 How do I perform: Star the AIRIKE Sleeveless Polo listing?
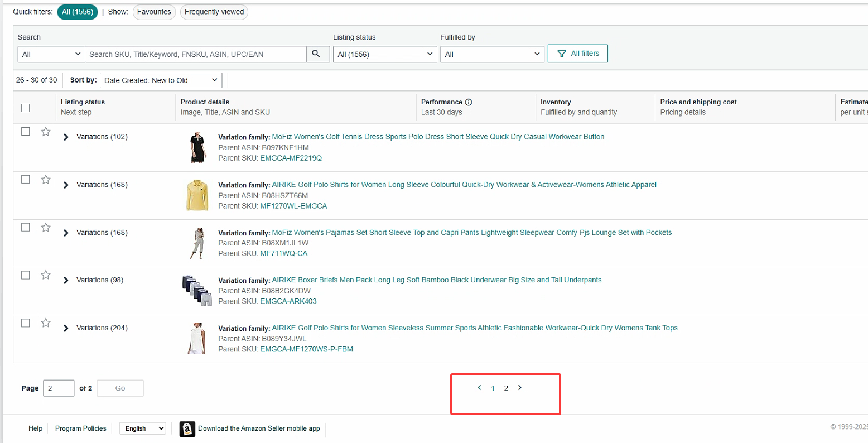point(46,323)
